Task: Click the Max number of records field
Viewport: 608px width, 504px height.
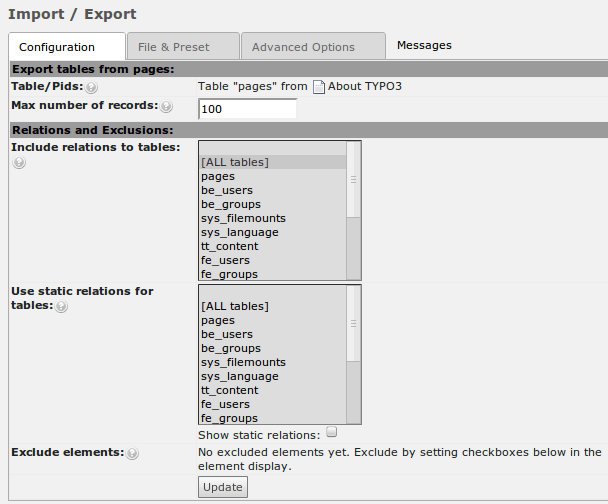Action: click(x=247, y=108)
